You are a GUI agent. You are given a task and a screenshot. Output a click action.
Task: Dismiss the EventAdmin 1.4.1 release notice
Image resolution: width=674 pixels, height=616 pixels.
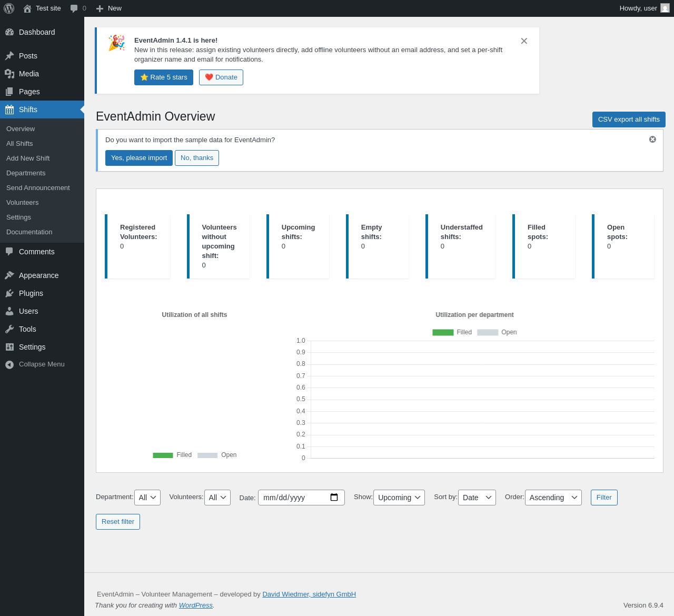point(524,41)
